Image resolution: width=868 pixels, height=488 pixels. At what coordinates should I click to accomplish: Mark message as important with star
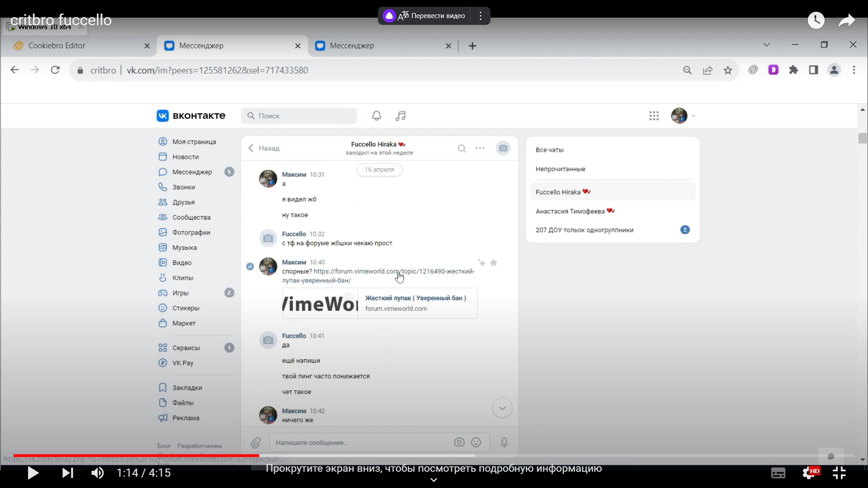pyautogui.click(x=494, y=263)
